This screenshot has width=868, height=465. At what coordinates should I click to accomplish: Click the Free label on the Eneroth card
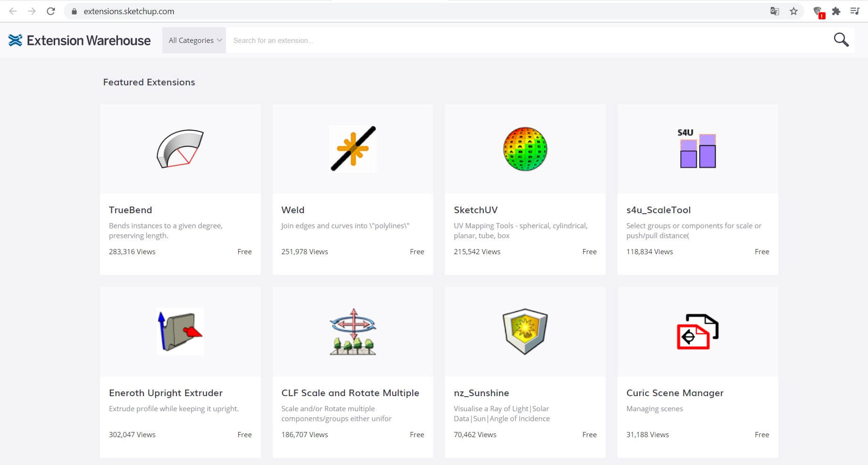click(x=244, y=435)
